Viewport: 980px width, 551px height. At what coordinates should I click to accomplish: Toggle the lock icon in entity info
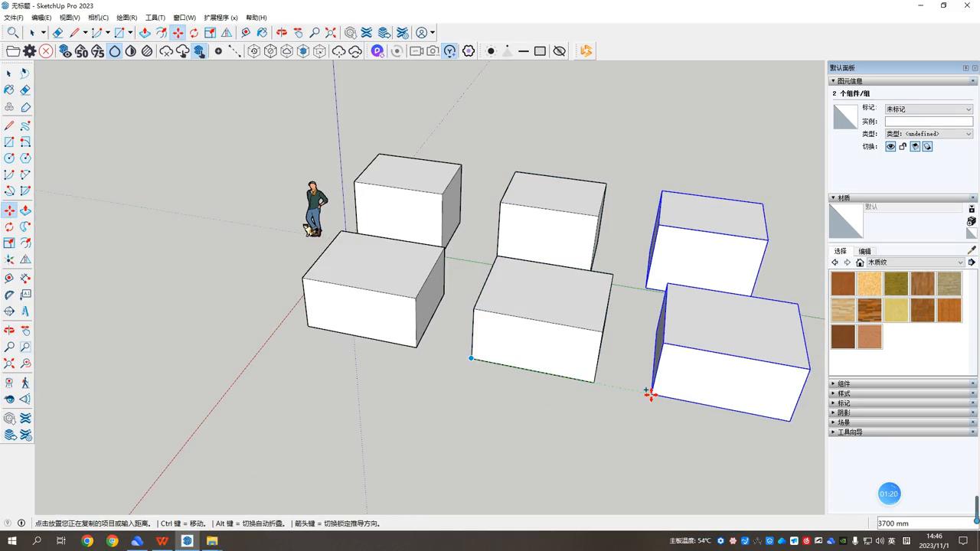point(903,147)
